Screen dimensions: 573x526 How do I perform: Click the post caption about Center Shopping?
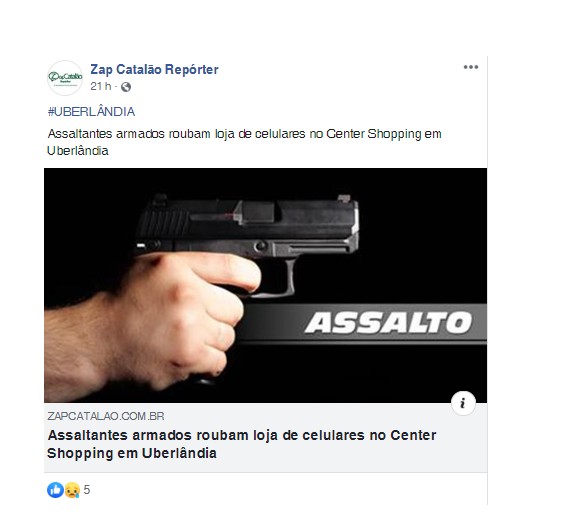[x=244, y=142]
